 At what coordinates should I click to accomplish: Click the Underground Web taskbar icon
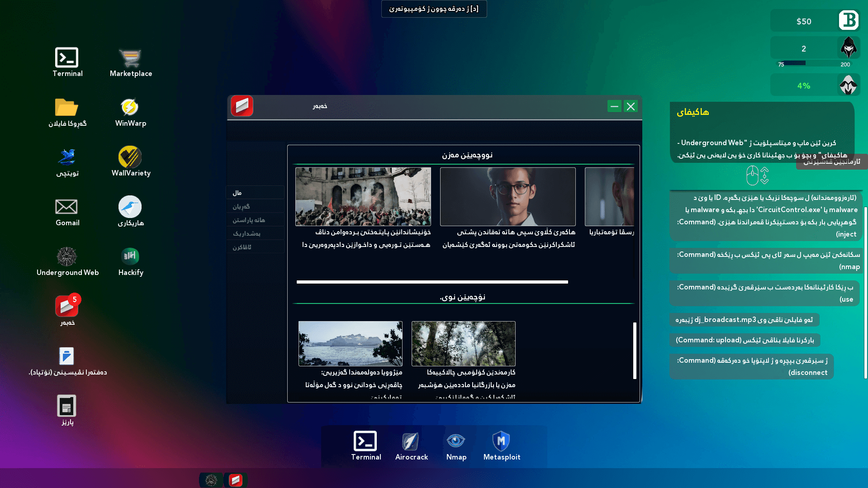tap(211, 480)
